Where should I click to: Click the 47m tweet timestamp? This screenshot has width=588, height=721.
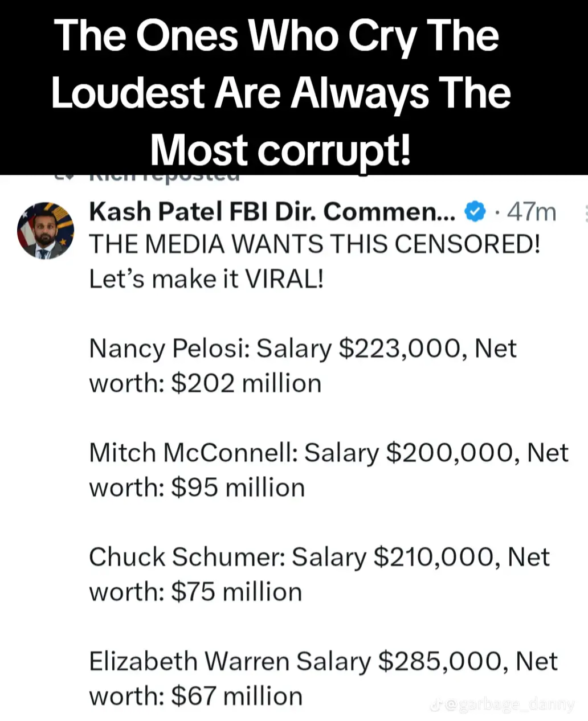531,212
